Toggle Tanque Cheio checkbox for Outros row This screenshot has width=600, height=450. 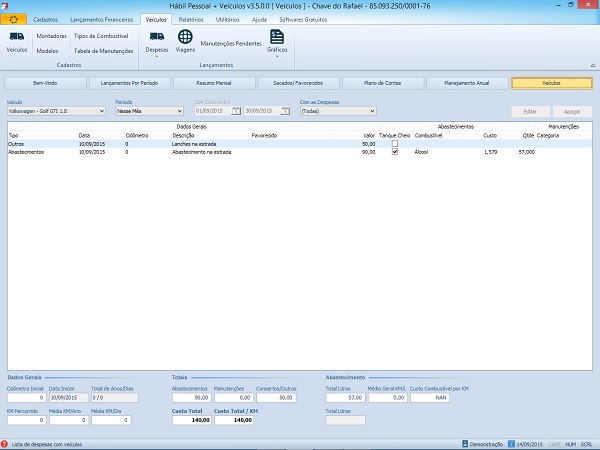[394, 144]
